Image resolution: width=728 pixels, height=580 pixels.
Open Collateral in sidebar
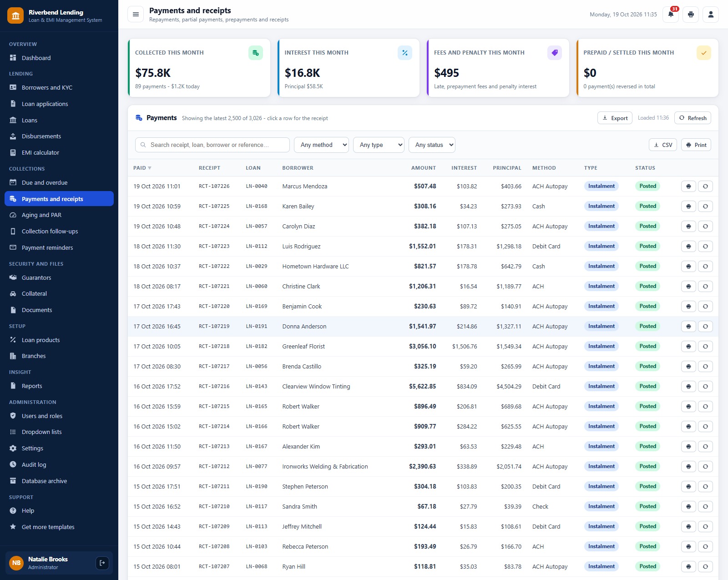coord(59,294)
